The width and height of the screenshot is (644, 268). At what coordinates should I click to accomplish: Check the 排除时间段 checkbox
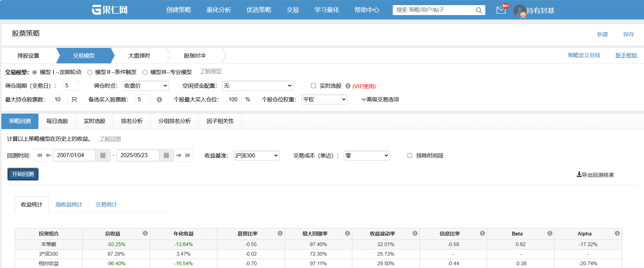coord(410,155)
